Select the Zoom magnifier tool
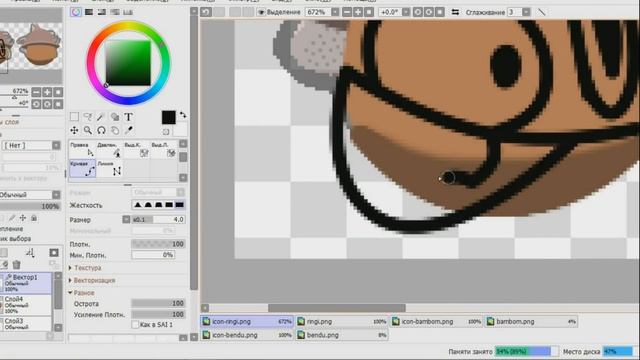This screenshot has height=360, width=640. coord(88,131)
